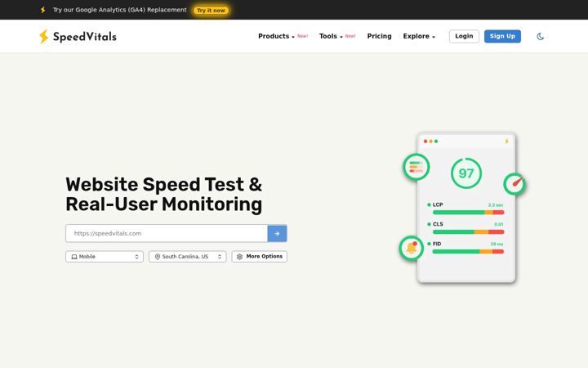The image size is (588, 368).
Task: Click the FID metric label
Action: pos(437,244)
